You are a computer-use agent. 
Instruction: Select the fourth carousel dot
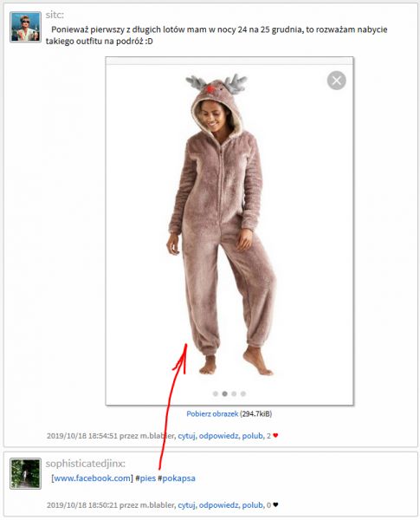(x=243, y=393)
